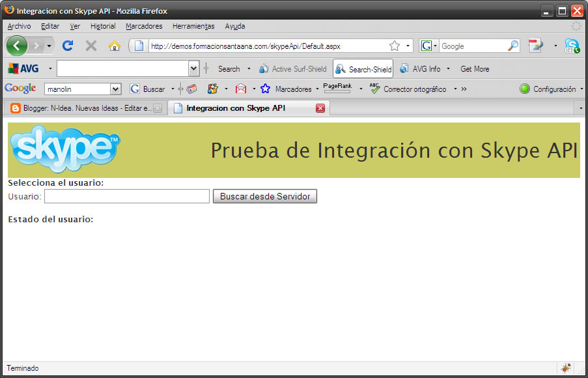This screenshot has width=588, height=378.
Task: Open the Google toolbar 'manolin' search dropdown
Action: [115, 89]
